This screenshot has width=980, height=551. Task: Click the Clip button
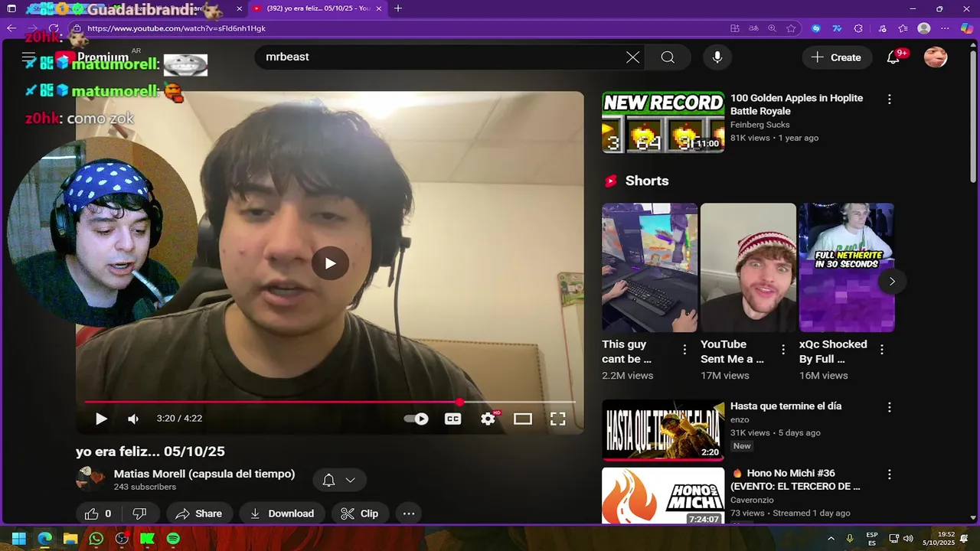[x=360, y=514]
